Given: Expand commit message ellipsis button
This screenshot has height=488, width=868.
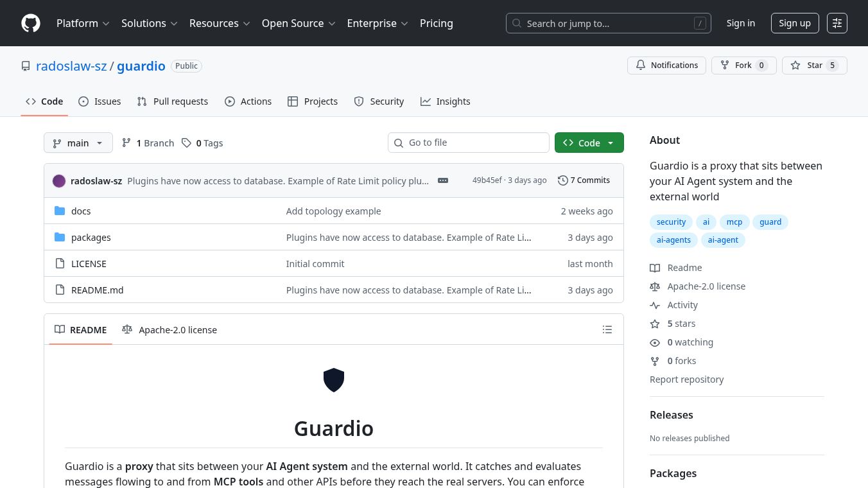Looking at the screenshot, I should point(443,180).
